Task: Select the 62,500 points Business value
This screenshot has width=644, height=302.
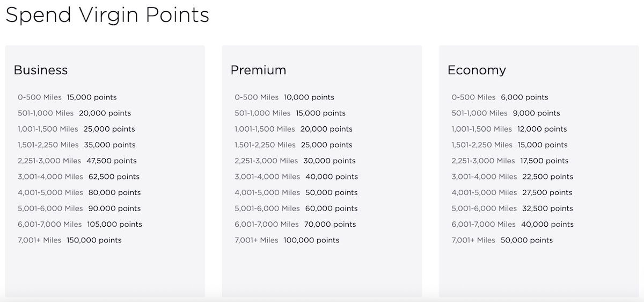Action: (114, 176)
